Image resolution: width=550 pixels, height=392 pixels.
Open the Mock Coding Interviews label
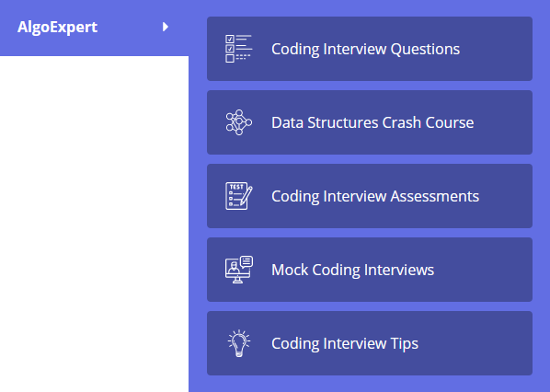click(352, 270)
